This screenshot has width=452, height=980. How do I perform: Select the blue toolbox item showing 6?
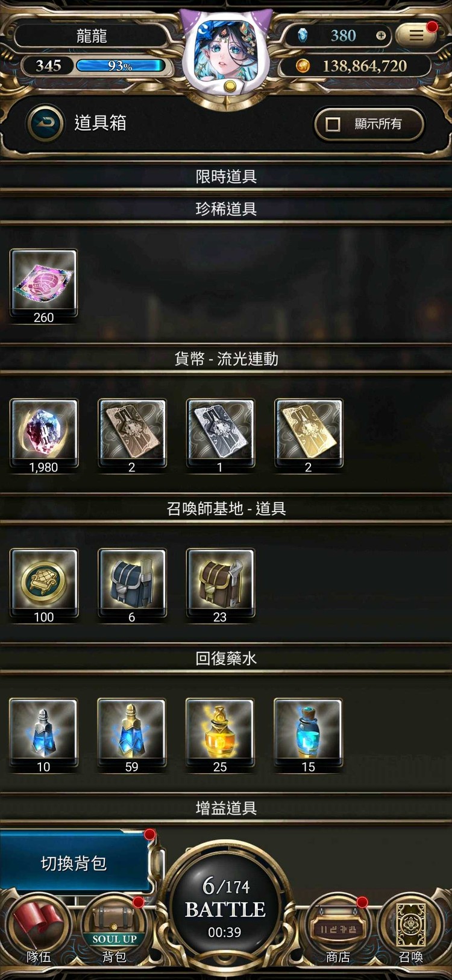131,586
